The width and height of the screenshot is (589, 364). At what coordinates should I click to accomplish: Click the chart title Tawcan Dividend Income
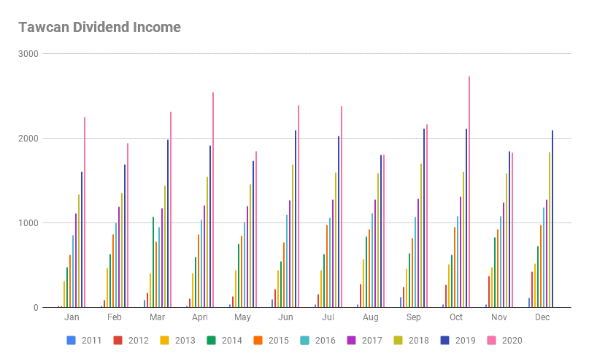pos(99,28)
